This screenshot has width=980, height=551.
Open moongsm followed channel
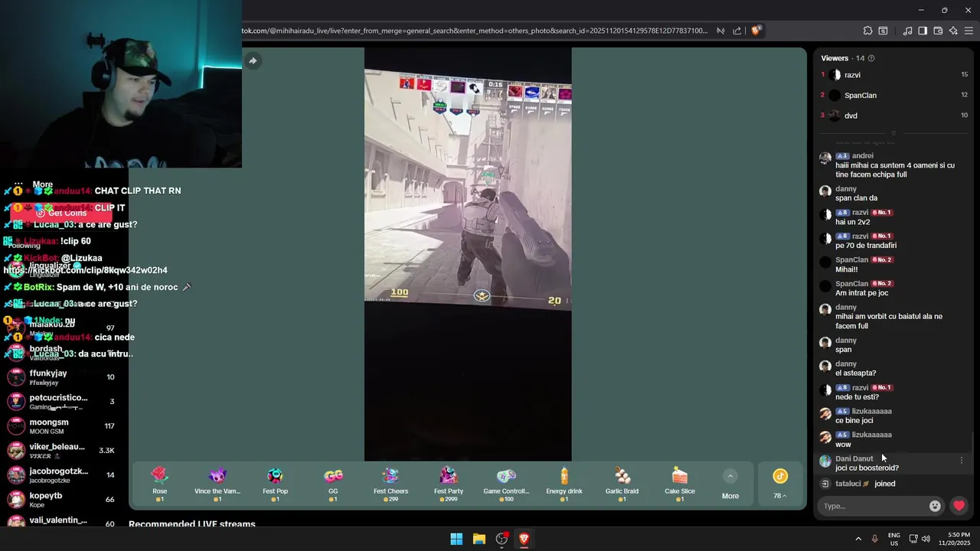click(x=61, y=425)
